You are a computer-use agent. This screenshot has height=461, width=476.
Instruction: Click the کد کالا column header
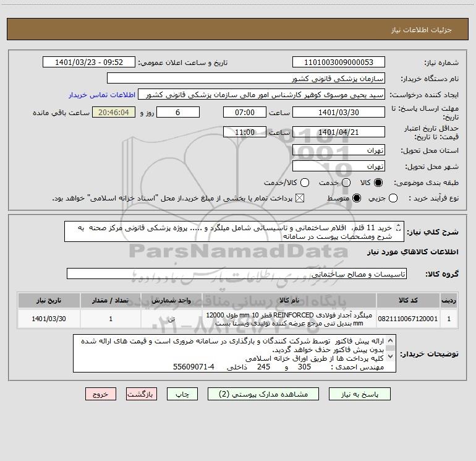408,301
